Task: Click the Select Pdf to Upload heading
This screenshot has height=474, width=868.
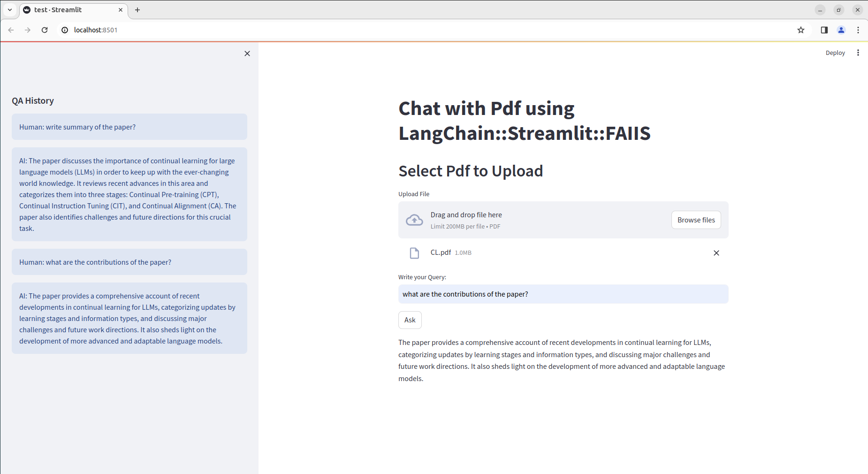Action: pyautogui.click(x=471, y=171)
